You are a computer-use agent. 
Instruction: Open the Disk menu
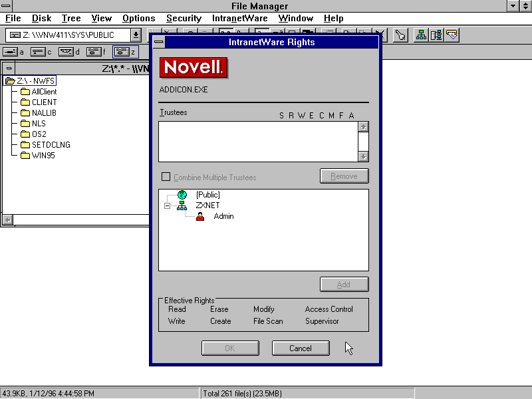(x=41, y=19)
